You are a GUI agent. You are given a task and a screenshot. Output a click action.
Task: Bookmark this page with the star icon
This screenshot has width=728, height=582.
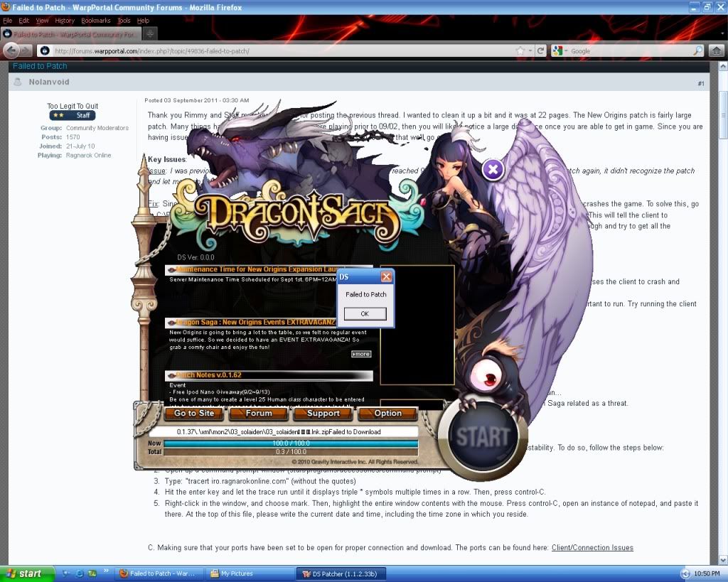(520, 50)
